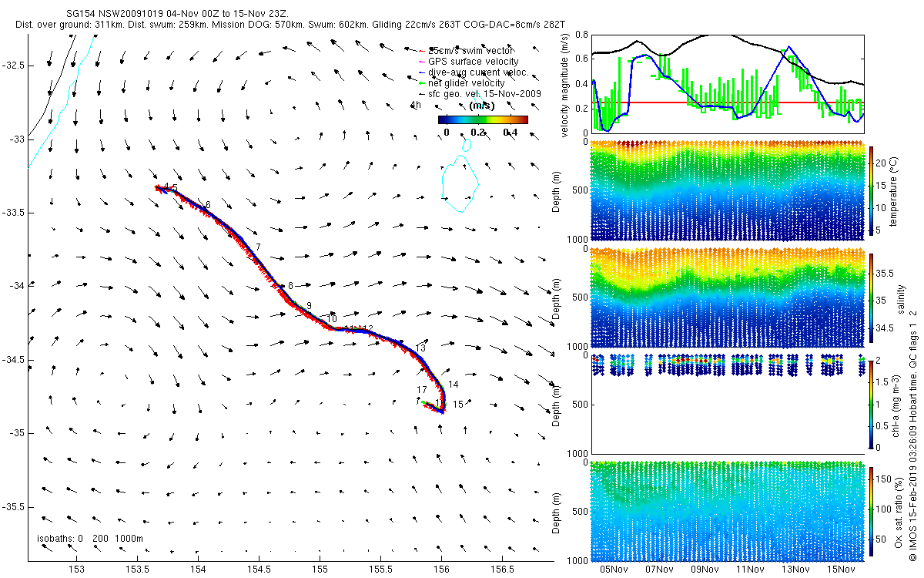The height and width of the screenshot is (578, 924).
Task: Click the dive-avg current veloc. legend entry
Action: [473, 72]
